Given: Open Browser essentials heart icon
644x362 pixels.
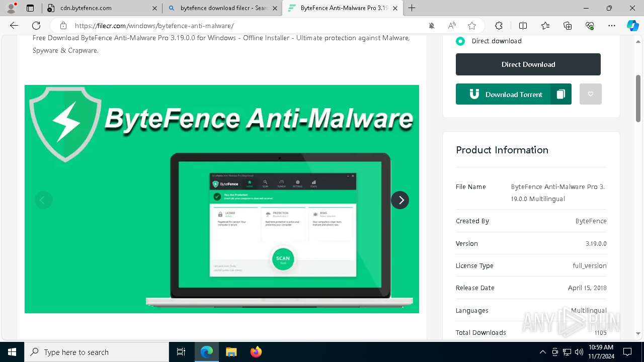Looking at the screenshot, I should click(590, 26).
